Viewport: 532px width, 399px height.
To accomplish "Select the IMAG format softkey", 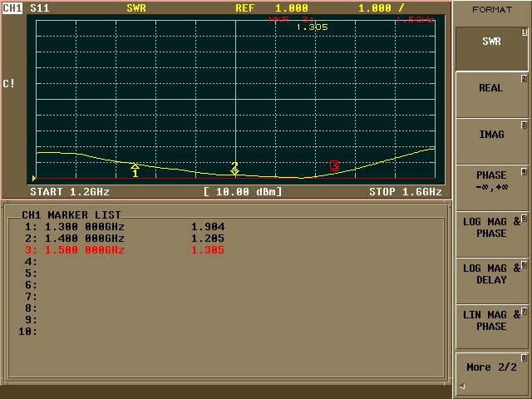I will [x=491, y=141].
